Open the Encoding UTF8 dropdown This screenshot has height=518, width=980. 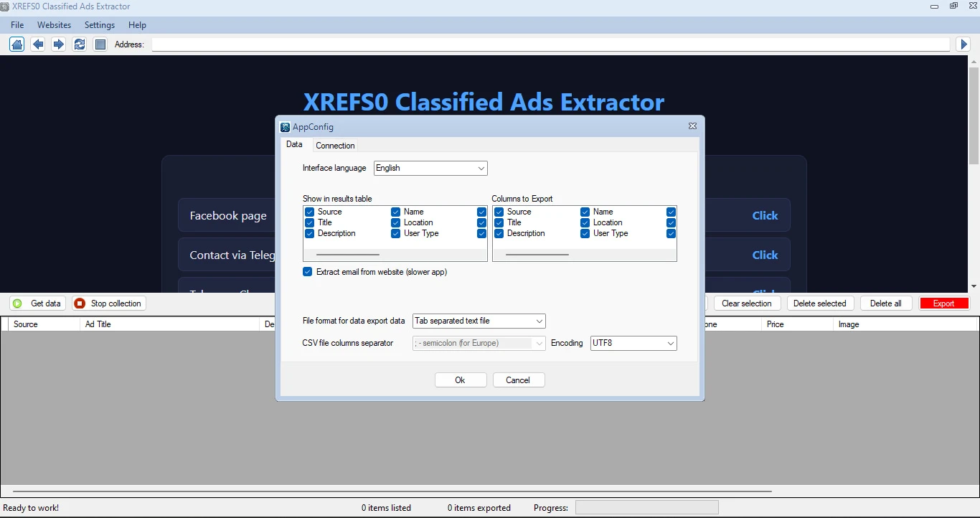[x=633, y=343]
